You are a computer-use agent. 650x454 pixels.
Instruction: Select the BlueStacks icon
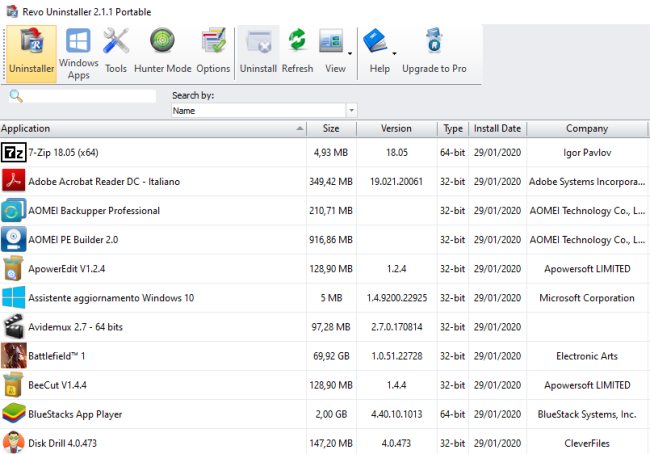click(14, 413)
